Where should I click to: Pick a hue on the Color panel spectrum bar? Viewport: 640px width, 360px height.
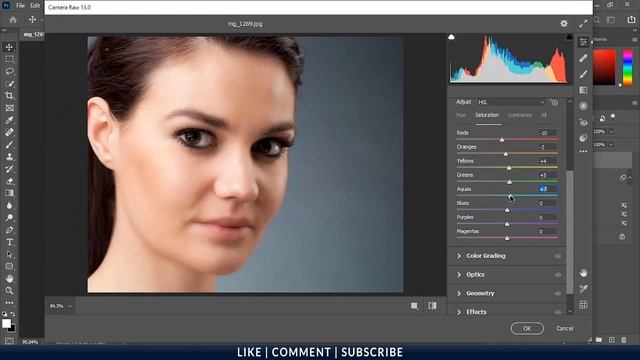(x=628, y=68)
